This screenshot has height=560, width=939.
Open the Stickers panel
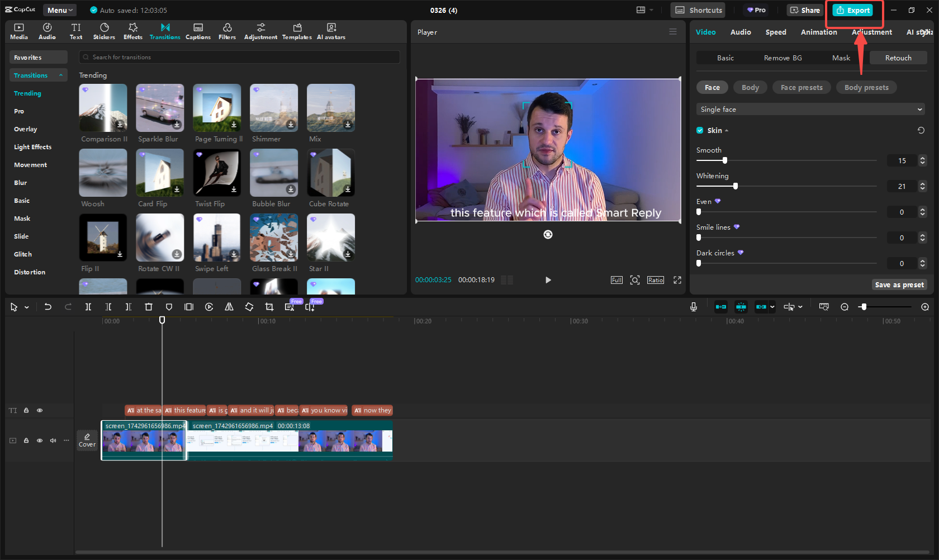[x=104, y=31]
